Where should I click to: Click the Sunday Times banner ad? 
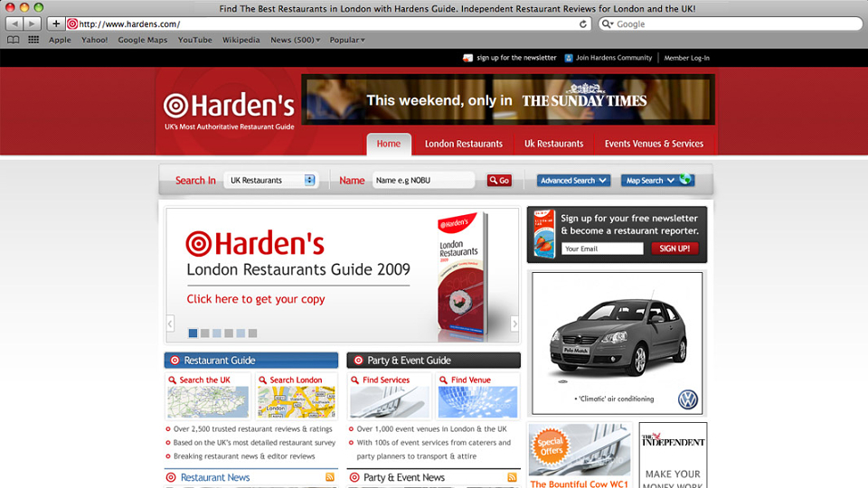click(x=508, y=99)
